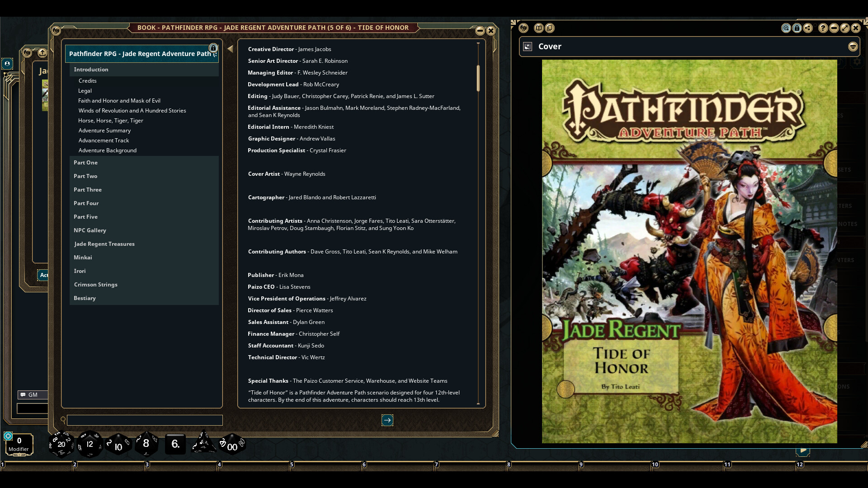Click the chat entry box in background window
This screenshot has height=488, width=868.
click(x=32, y=408)
